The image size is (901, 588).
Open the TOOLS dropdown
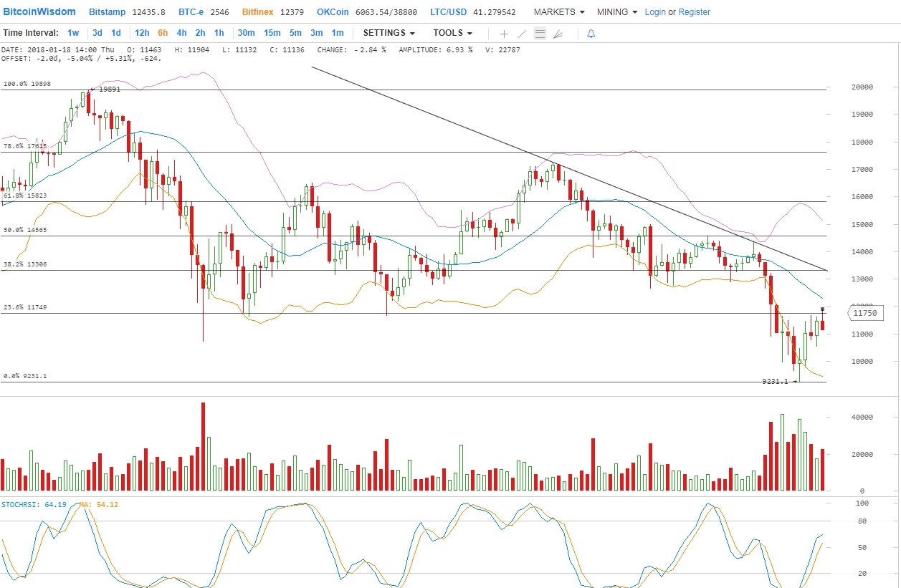[452, 33]
